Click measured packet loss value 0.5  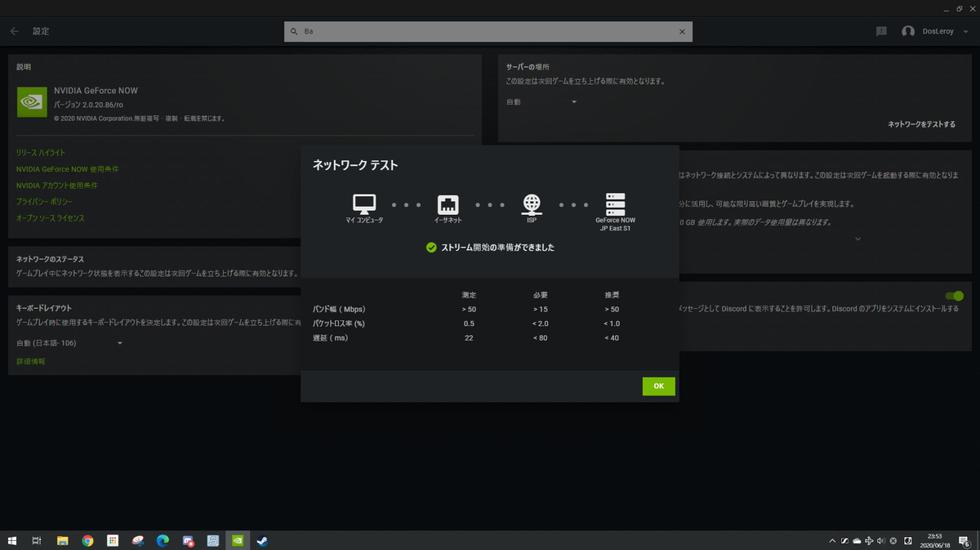click(x=469, y=324)
